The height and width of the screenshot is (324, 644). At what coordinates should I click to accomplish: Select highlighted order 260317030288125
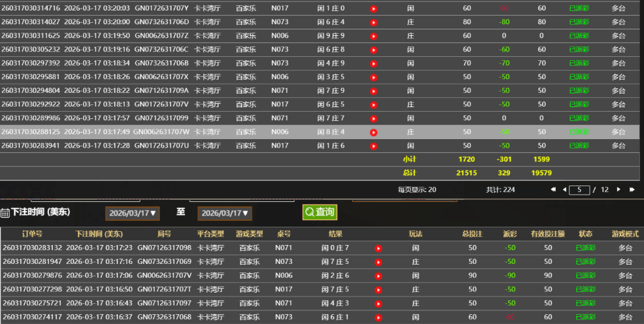pos(30,132)
